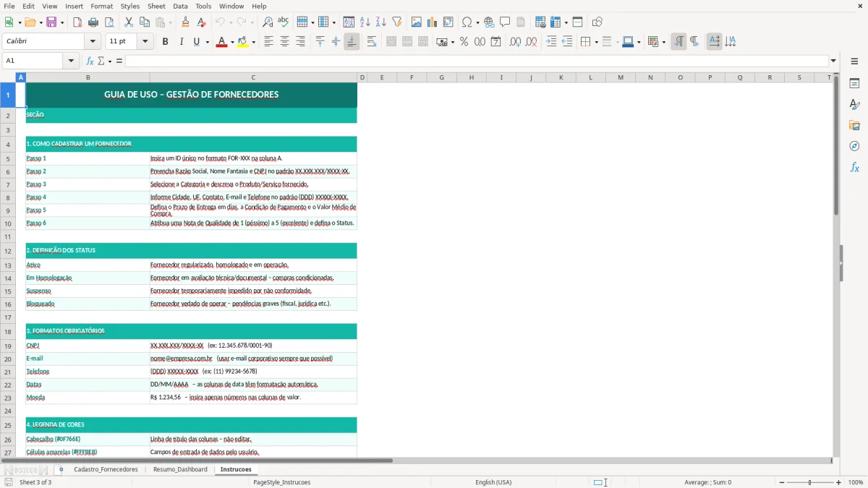Toggle Wrap Text button
Screen dimensions: 868x488
pos(372,42)
